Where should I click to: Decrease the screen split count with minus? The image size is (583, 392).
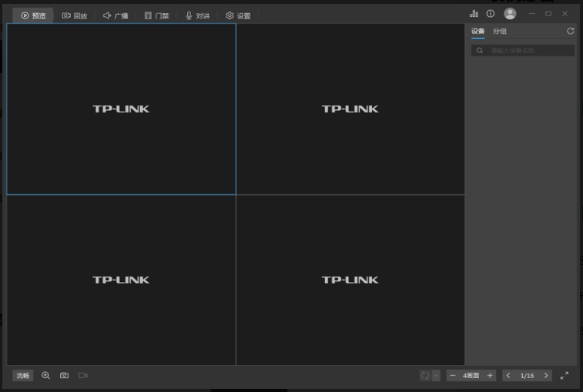click(x=453, y=376)
